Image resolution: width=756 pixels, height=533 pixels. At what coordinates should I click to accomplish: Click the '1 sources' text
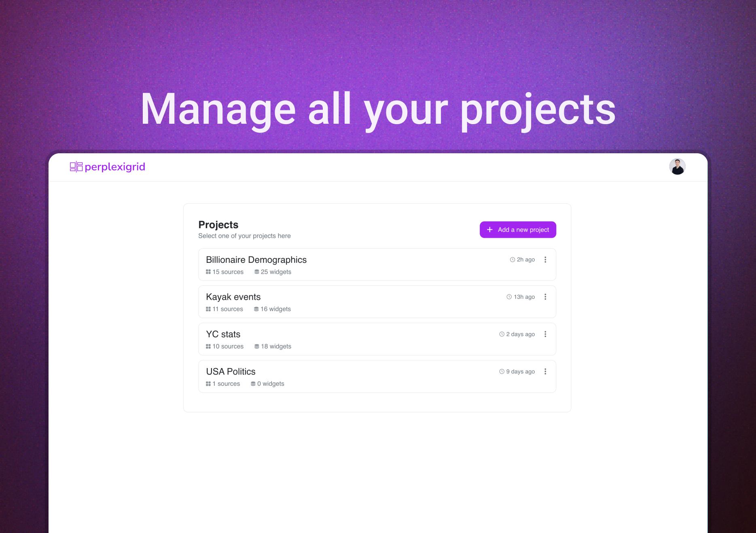(226, 383)
